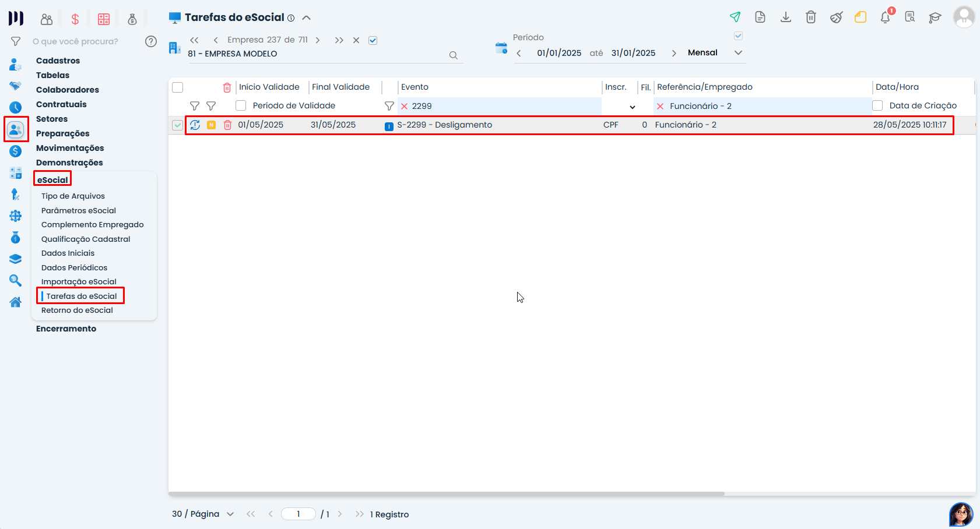Click the green paper plane send icon
Image resolution: width=980 pixels, height=529 pixels.
(x=735, y=17)
